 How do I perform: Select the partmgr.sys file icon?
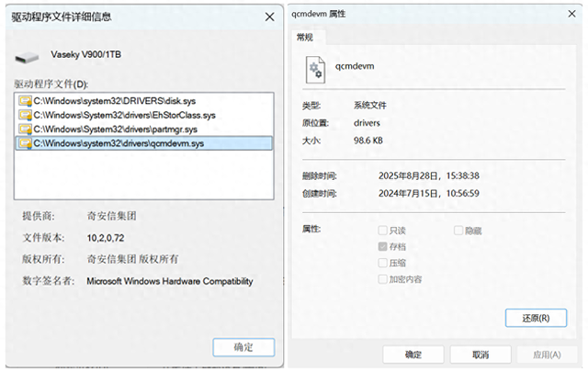pyautogui.click(x=25, y=129)
